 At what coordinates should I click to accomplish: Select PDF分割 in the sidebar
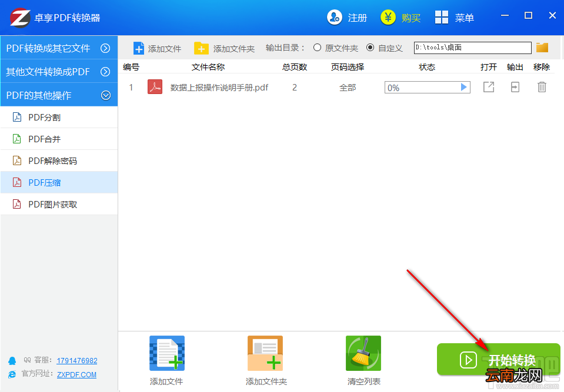coord(59,117)
